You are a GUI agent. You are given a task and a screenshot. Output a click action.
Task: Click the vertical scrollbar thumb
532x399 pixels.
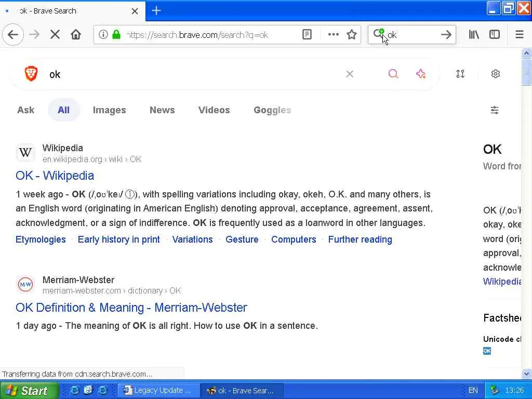(x=526, y=72)
